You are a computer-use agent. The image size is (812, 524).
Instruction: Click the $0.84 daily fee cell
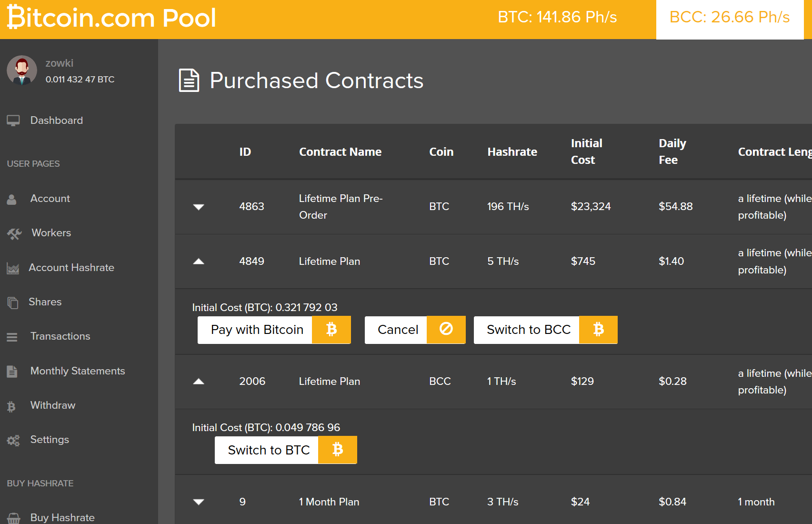pos(672,502)
